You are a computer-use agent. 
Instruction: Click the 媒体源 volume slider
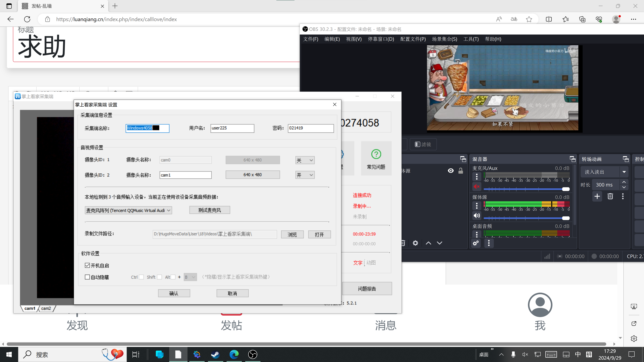(x=526, y=218)
